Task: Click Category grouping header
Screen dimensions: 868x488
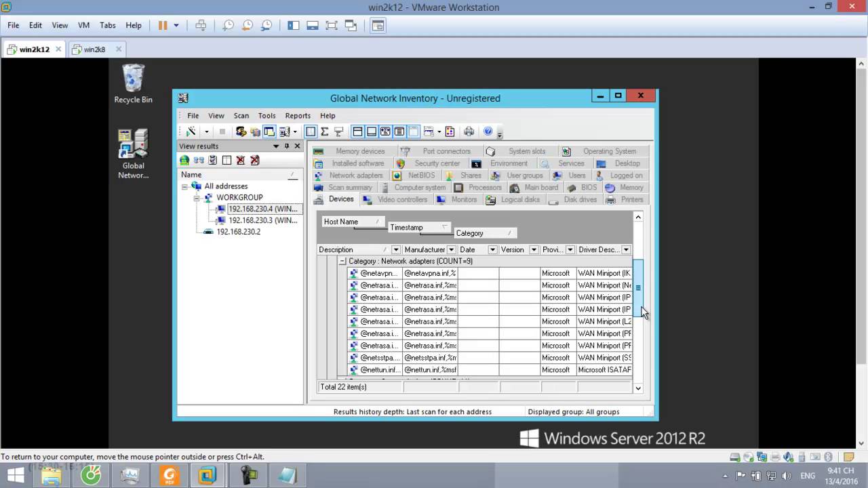Action: click(484, 233)
